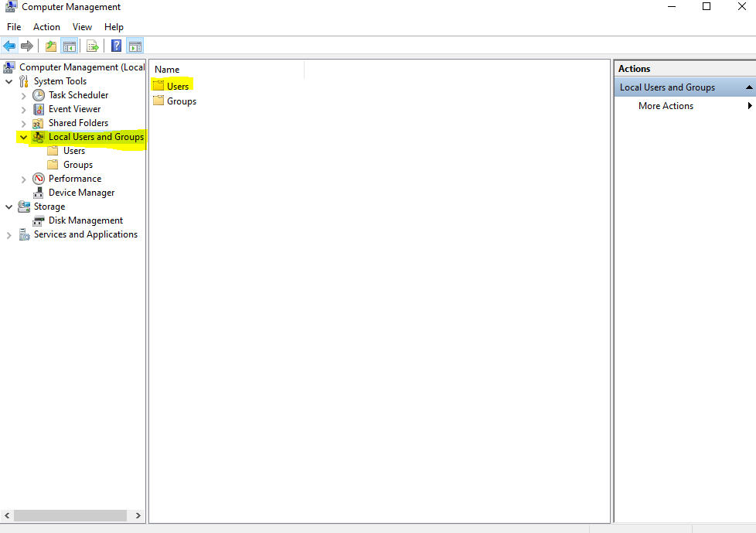Click the Back arrow toolbar icon
The height and width of the screenshot is (533, 756).
tap(9, 46)
